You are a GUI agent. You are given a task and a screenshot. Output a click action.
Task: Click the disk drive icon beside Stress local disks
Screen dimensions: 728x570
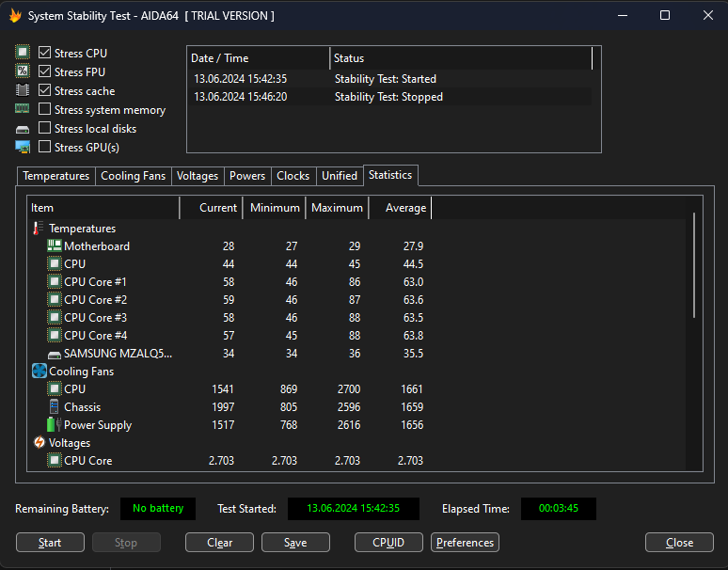(x=23, y=129)
